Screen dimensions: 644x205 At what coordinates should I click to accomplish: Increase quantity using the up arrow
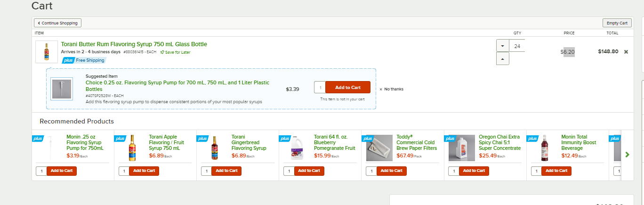click(x=503, y=59)
